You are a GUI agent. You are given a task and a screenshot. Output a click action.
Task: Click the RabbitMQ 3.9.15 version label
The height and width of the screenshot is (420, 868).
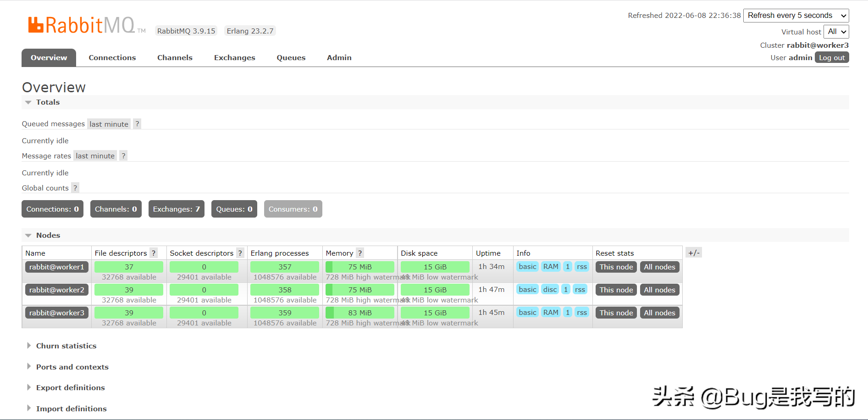(x=186, y=31)
